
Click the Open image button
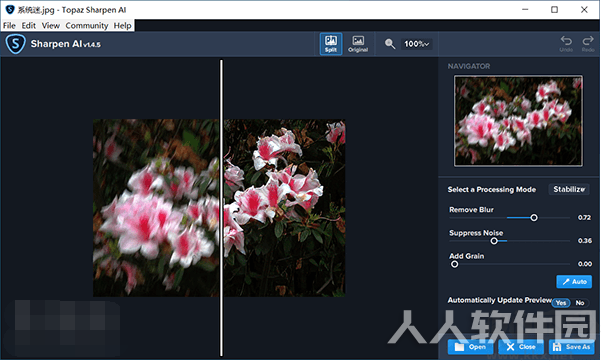pyautogui.click(x=470, y=347)
